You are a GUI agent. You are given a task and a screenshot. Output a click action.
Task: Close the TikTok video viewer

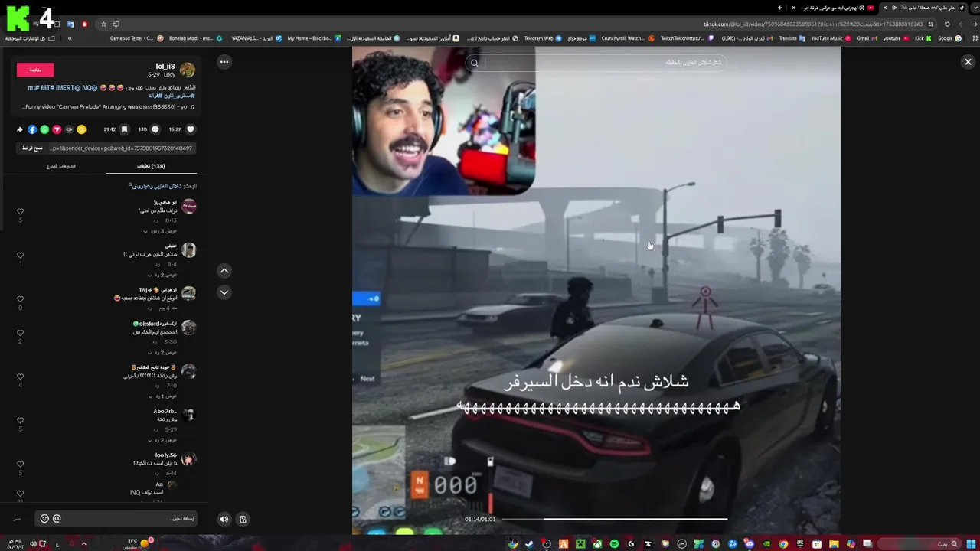point(968,62)
